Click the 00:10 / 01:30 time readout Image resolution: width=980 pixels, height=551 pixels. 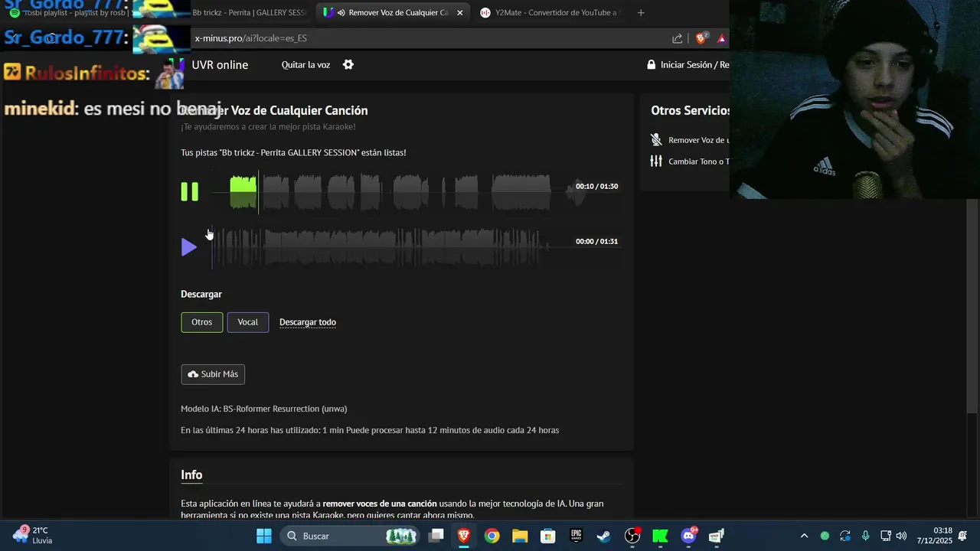tap(596, 187)
